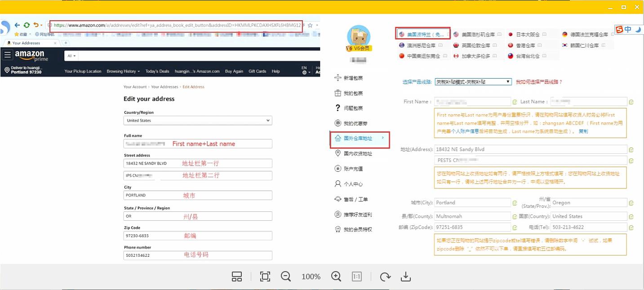Zoom in with the plus magnifier

click(x=336, y=277)
